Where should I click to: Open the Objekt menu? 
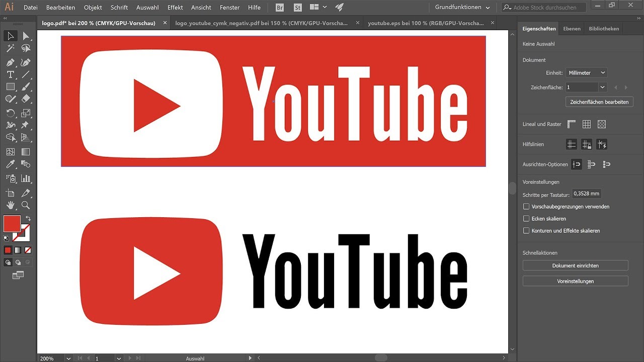tap(93, 8)
